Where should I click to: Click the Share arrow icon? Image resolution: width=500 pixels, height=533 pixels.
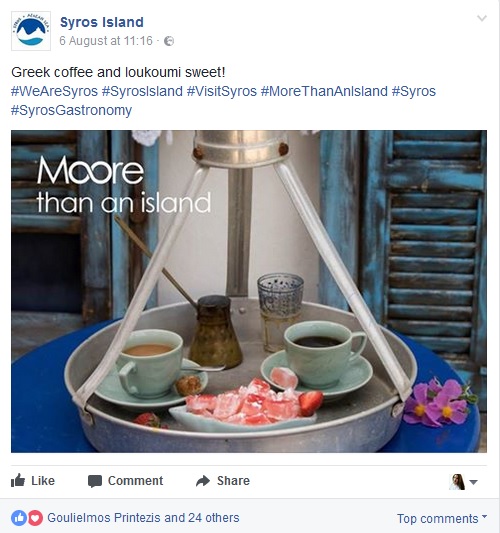[x=203, y=481]
